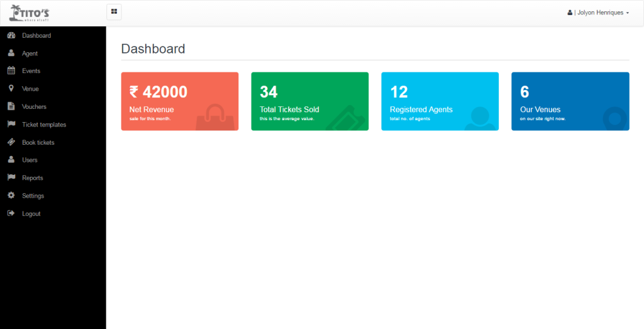Click ticket icon on green card
Screen dimensions: 644x329
346,118
